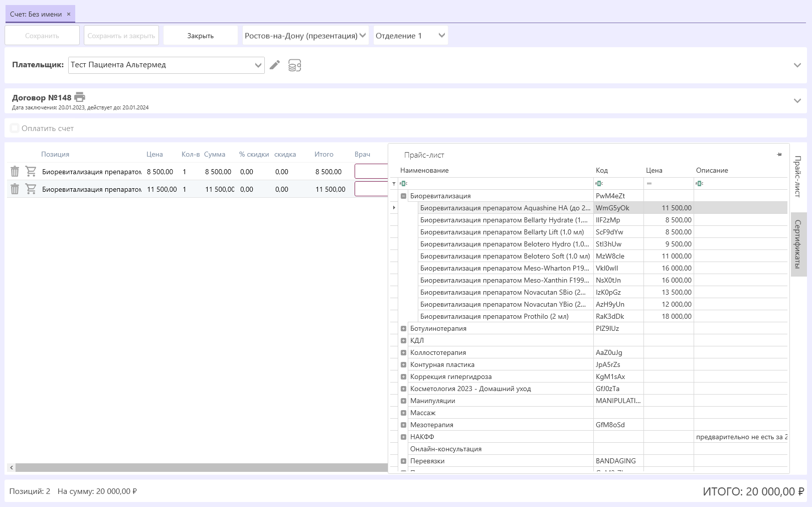
Task: Select Биоревитализация препаратом Belotero Hydro row
Action: pyautogui.click(x=603, y=244)
